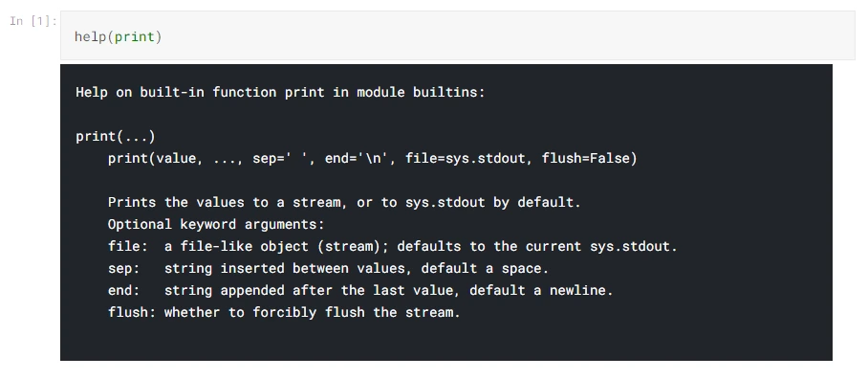Click the word 'builtins:' in output header
Viewport: 868px width, 379px height.
[449, 92]
